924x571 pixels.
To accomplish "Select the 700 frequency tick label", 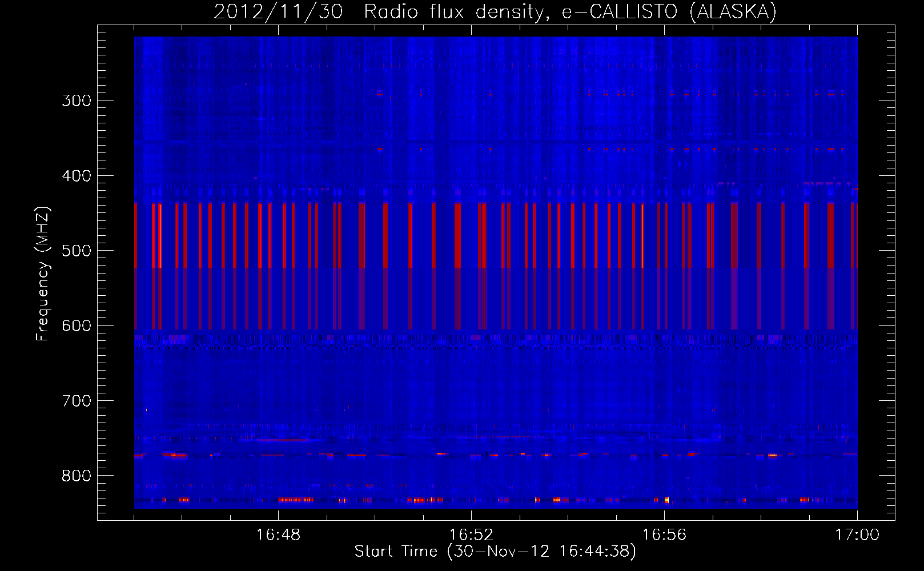I will pyautogui.click(x=77, y=401).
